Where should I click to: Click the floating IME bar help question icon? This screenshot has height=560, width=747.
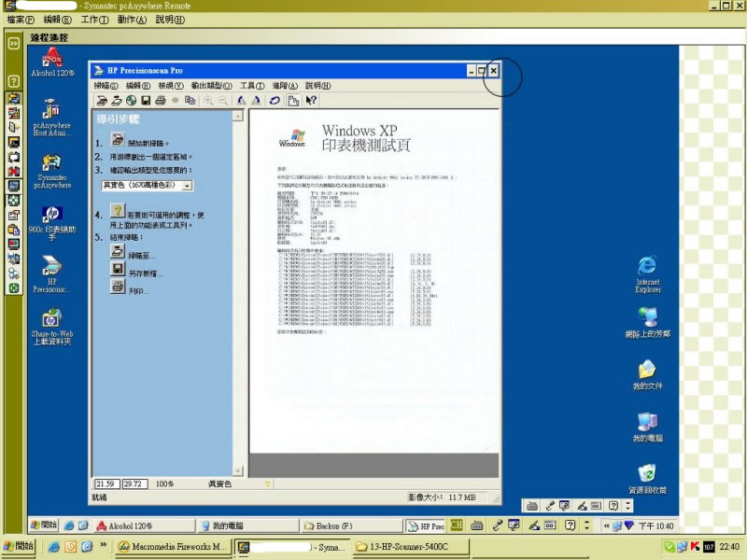[613, 506]
